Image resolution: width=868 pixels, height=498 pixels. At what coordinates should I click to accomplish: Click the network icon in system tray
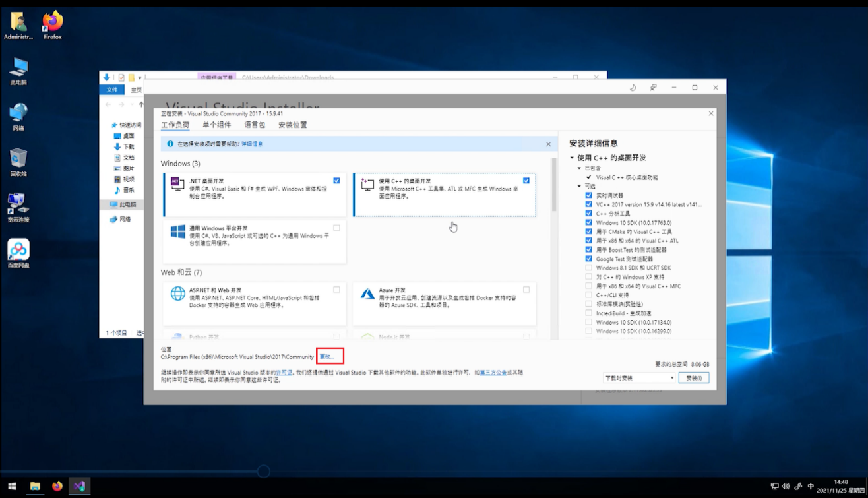774,487
